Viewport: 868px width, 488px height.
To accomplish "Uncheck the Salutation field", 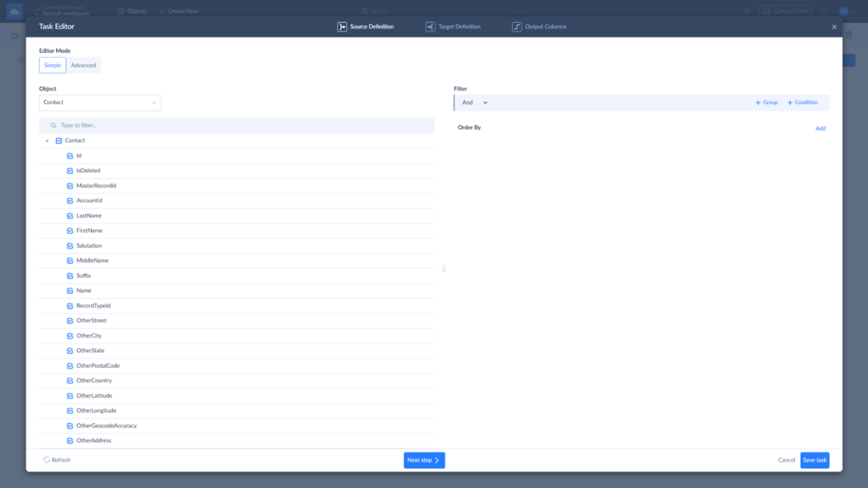I will tap(70, 246).
